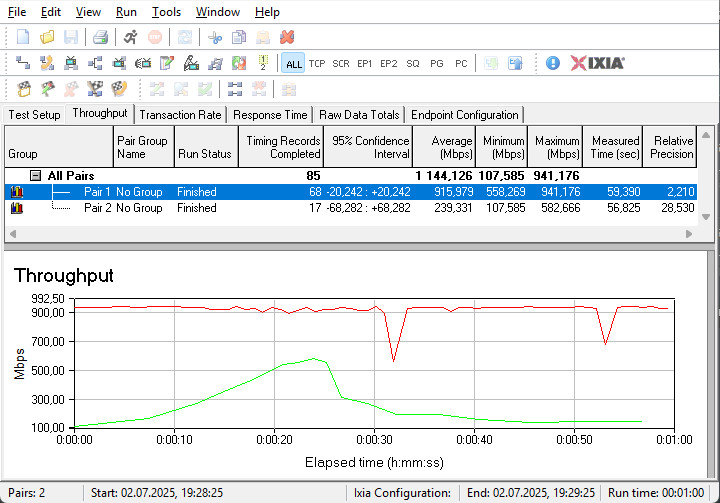The image size is (720, 503).
Task: Click the IPTV broadcast TV icon
Action: pos(143,63)
